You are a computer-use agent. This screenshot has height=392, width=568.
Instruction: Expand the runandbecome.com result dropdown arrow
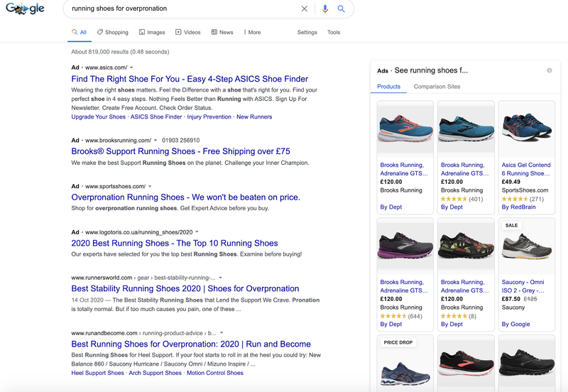222,333
